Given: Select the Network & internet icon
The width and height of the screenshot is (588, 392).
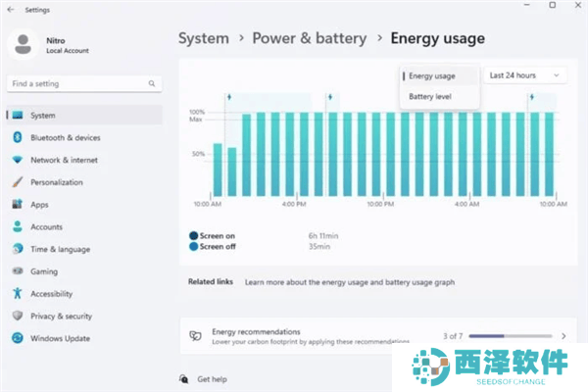Looking at the screenshot, I should click(x=17, y=160).
